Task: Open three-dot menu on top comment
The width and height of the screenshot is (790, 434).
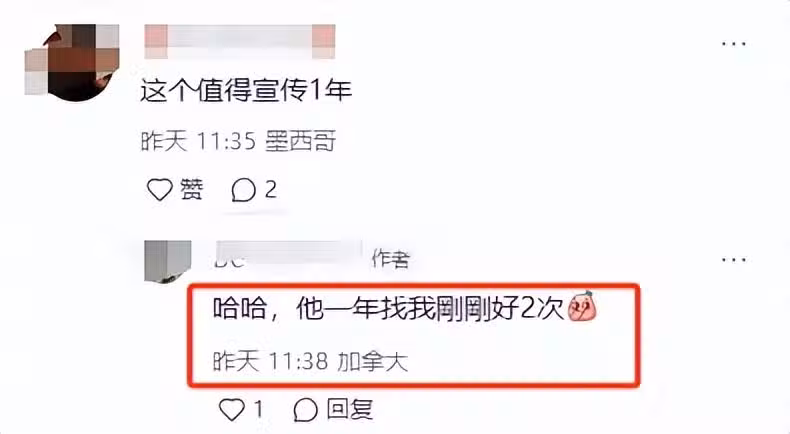Action: [x=734, y=44]
